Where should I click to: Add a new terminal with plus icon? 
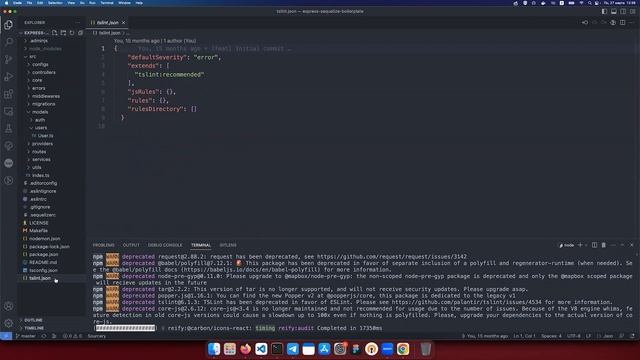click(580, 245)
